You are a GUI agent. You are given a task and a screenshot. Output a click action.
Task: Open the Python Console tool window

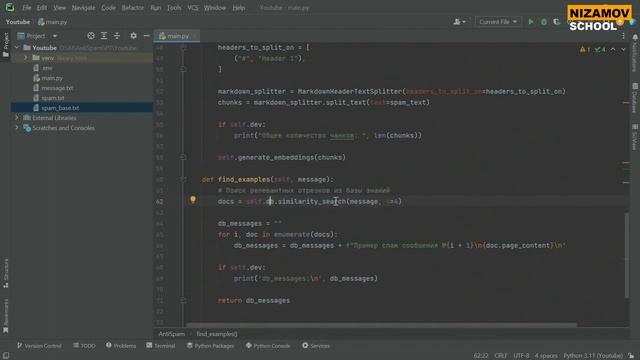tap(268, 346)
